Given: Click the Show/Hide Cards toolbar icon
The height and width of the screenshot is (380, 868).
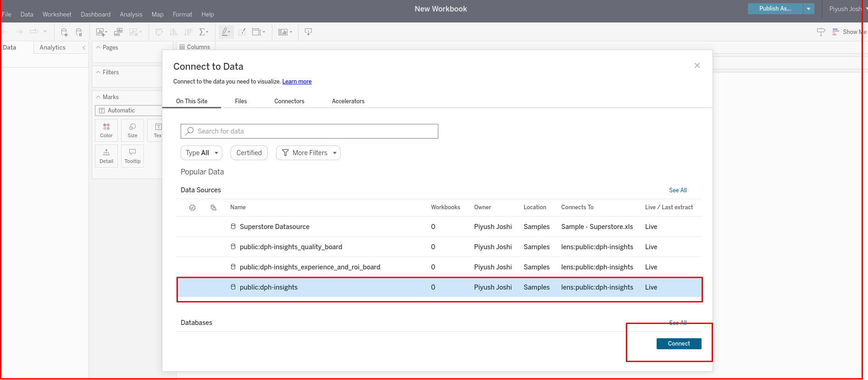Looking at the screenshot, I should tap(285, 32).
